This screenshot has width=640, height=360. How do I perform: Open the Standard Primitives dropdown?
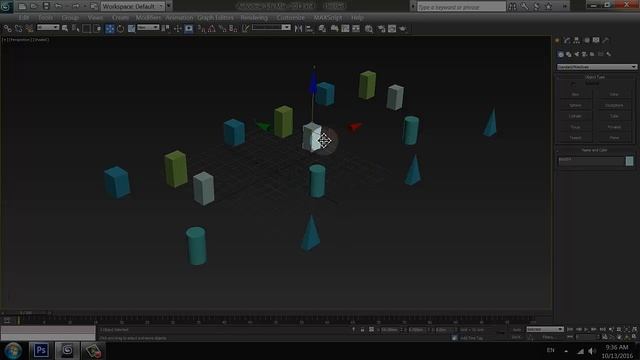tap(597, 67)
